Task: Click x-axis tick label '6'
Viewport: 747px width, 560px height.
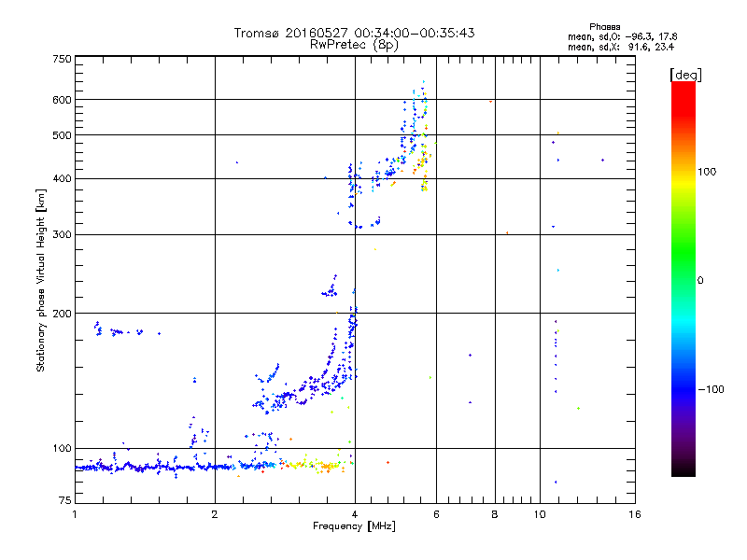Action: (x=436, y=514)
